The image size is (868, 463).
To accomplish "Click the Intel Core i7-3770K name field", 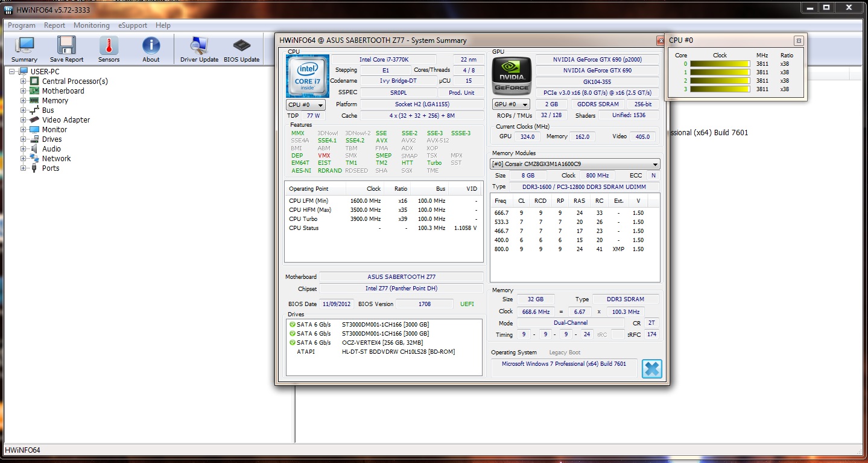I will pyautogui.click(x=384, y=59).
